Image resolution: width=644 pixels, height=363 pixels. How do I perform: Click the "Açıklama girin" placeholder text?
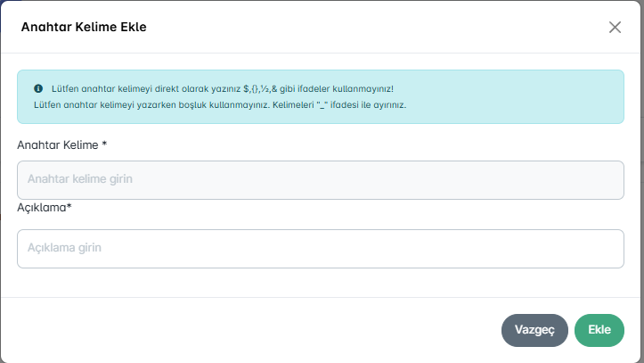tap(65, 249)
